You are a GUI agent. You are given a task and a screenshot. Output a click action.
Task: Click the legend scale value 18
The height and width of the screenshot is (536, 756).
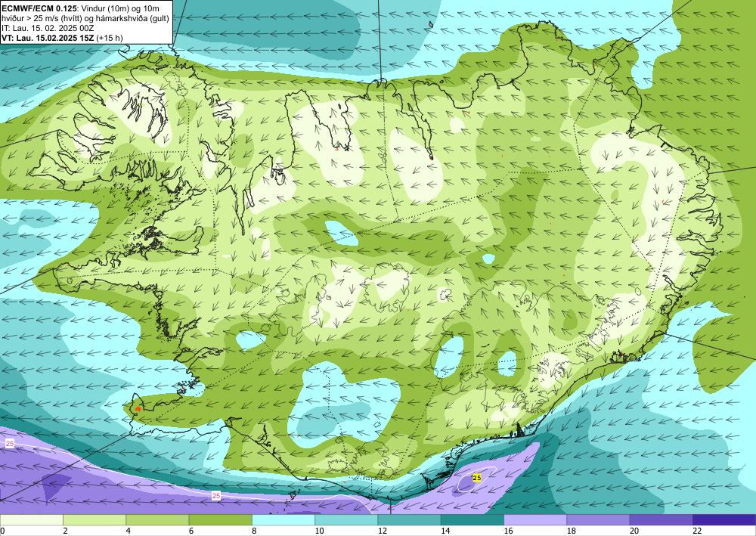click(571, 531)
